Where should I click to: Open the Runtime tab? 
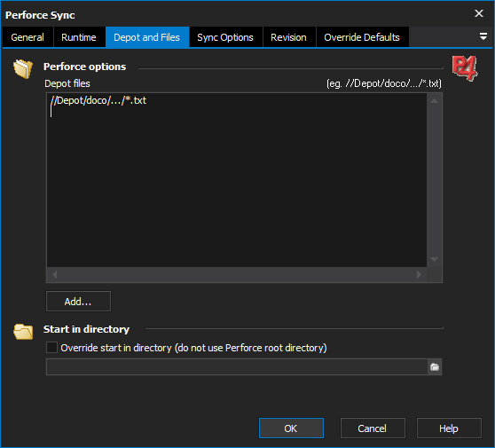[x=79, y=37]
